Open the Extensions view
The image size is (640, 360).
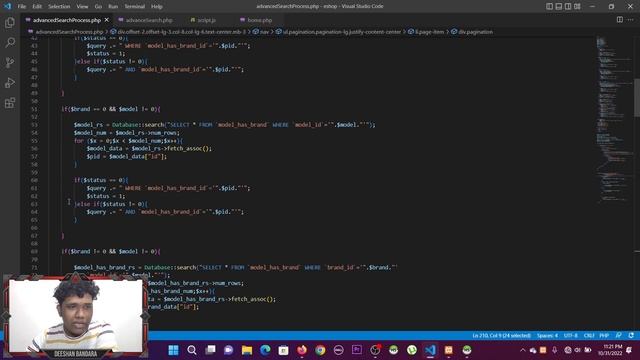[10, 102]
